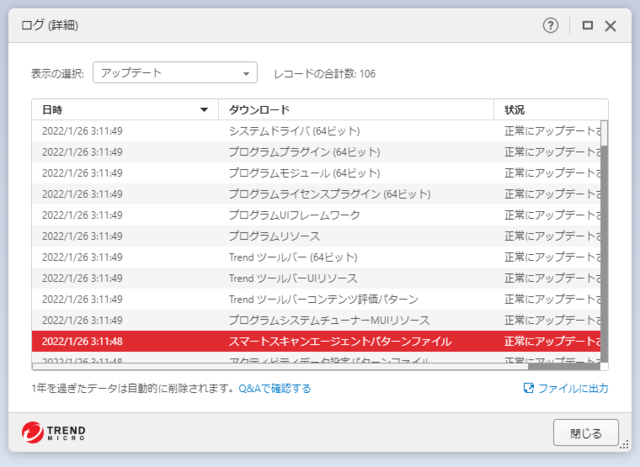
Task: Select the Trend ツールバーコンテンツ評価パターン row
Action: pos(316,299)
